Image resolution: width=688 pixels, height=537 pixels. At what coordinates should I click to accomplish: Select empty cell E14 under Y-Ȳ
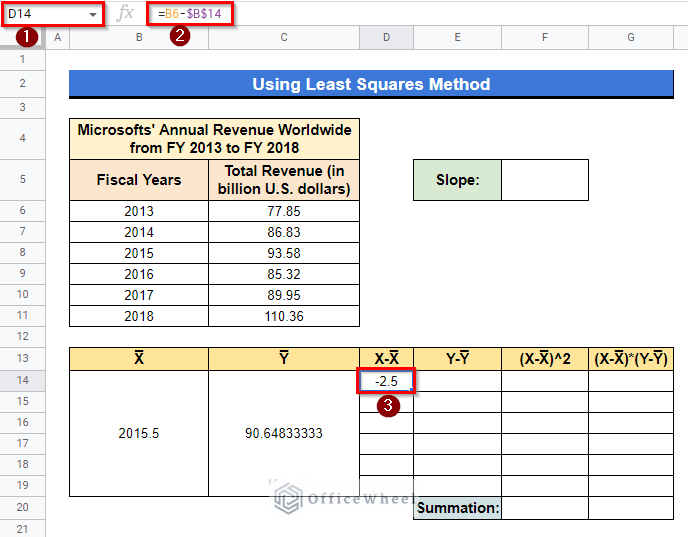457,381
